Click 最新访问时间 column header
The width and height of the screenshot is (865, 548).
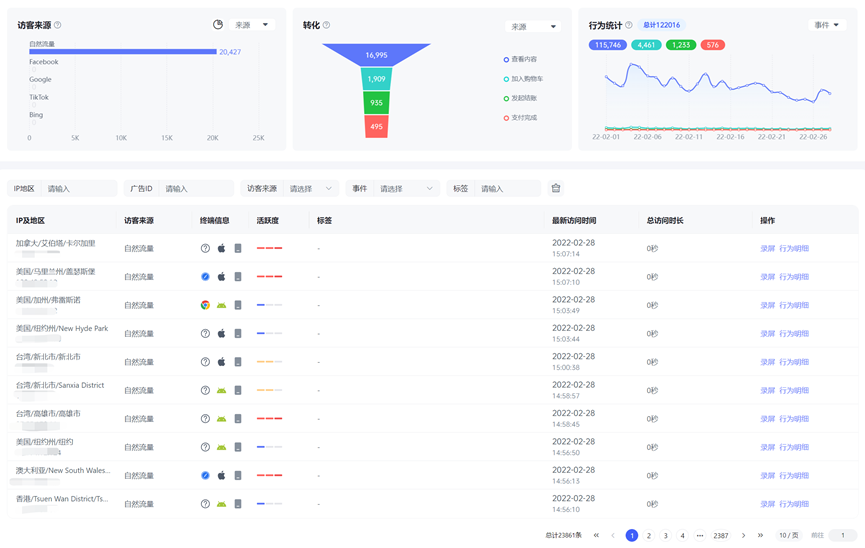tap(574, 220)
